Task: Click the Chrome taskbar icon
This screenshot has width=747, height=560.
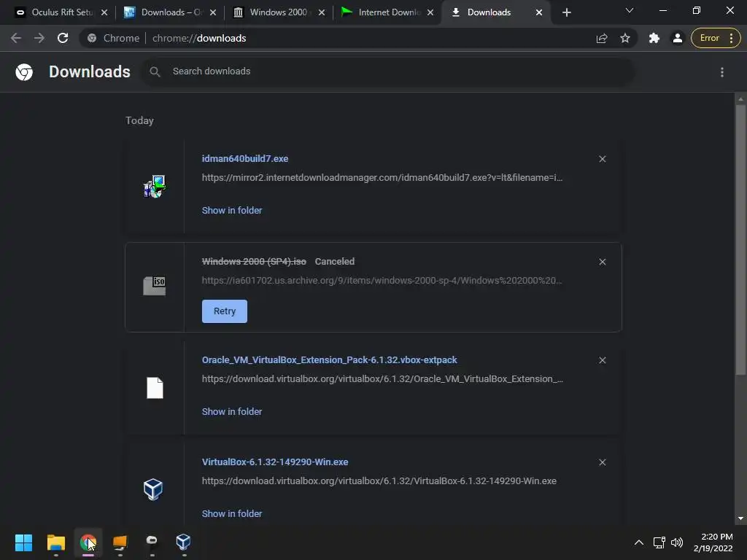Action: pyautogui.click(x=88, y=542)
